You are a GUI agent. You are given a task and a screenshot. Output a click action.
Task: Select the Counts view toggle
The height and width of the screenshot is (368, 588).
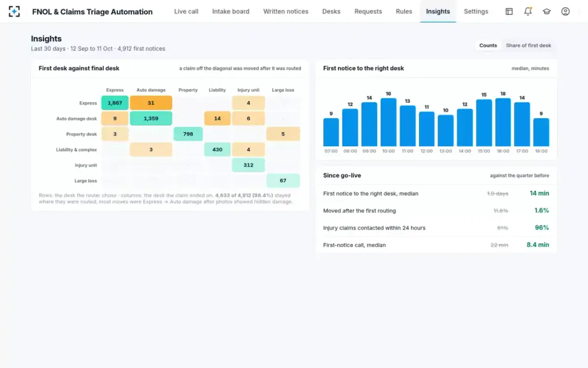(488, 46)
